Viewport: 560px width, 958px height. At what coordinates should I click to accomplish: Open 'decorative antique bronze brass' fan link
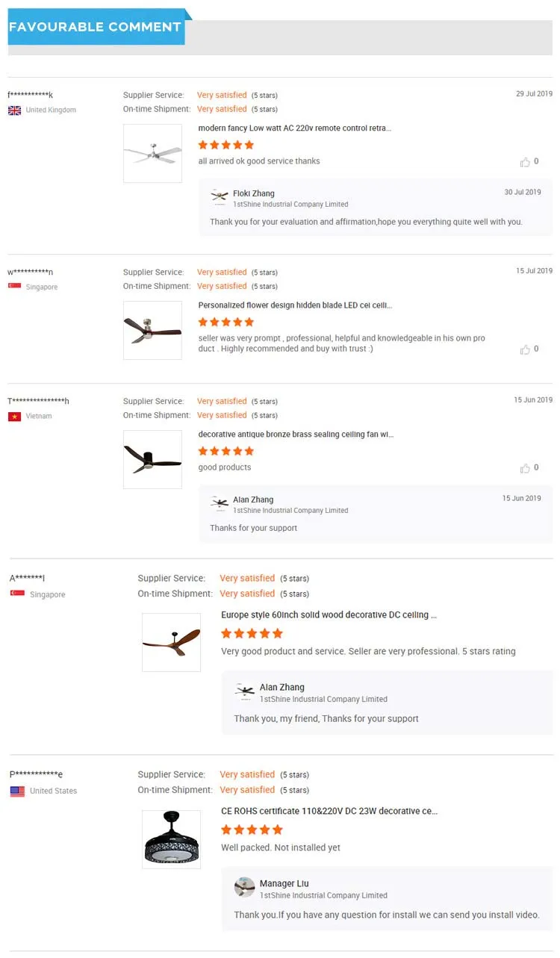click(x=296, y=435)
